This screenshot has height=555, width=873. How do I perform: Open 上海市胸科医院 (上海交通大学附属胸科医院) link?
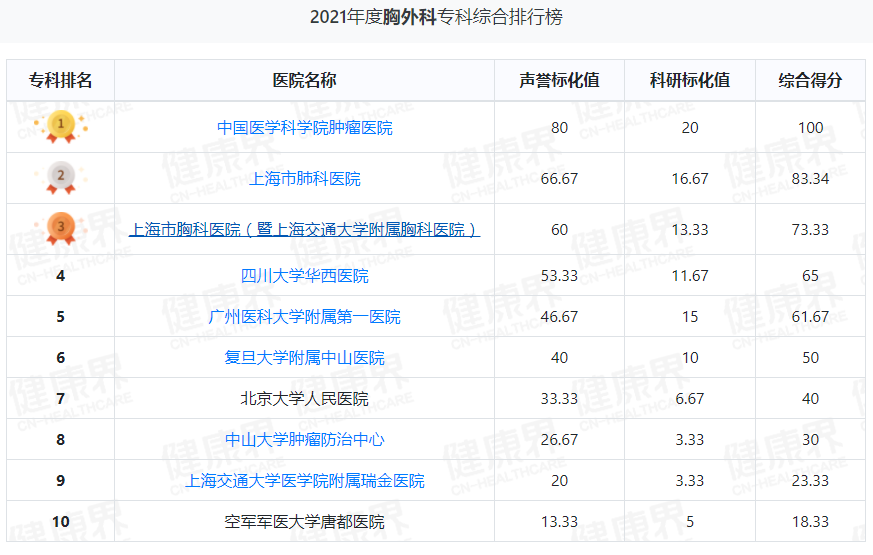(305, 229)
